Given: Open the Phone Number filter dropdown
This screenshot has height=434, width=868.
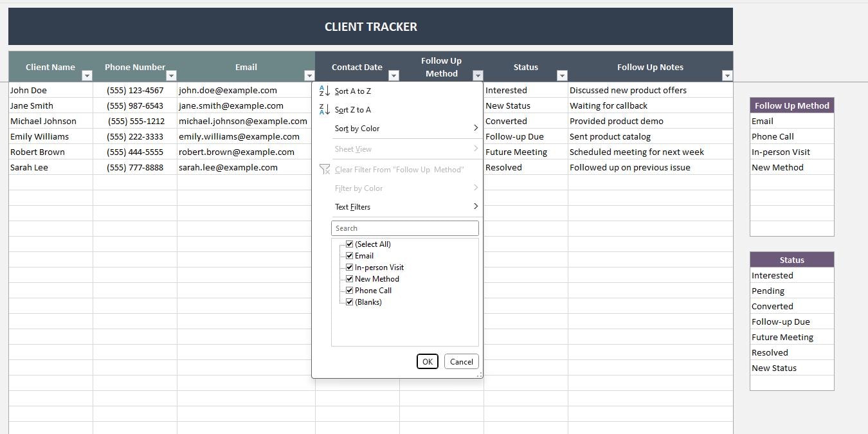Looking at the screenshot, I should coord(172,75).
